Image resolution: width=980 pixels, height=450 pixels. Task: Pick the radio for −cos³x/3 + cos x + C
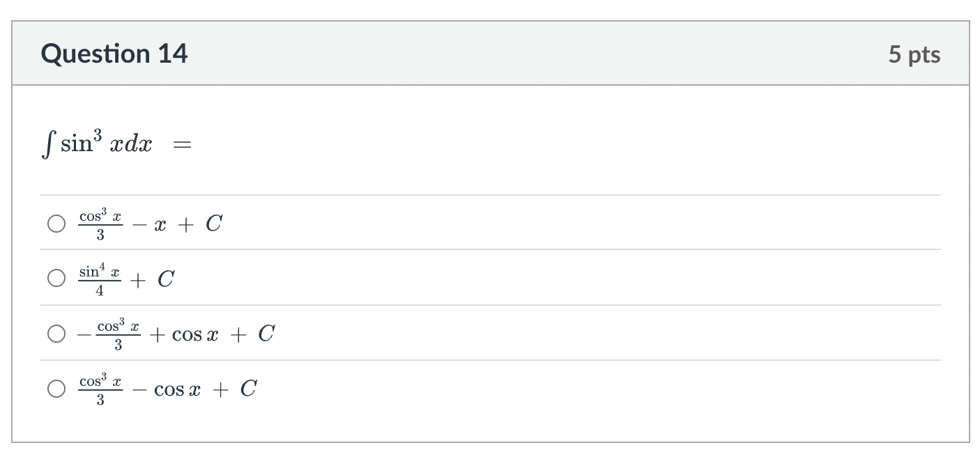point(56,334)
